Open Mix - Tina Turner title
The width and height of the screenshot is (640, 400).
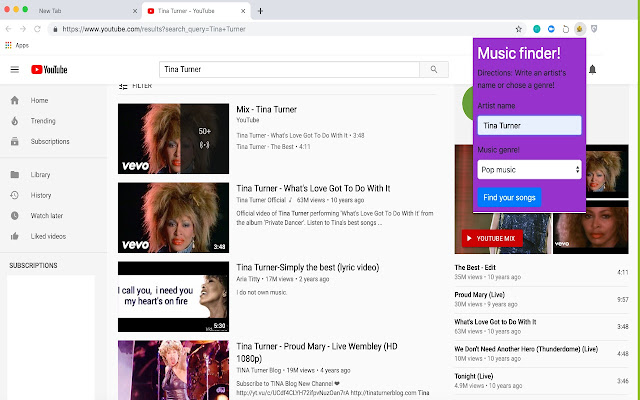(267, 109)
